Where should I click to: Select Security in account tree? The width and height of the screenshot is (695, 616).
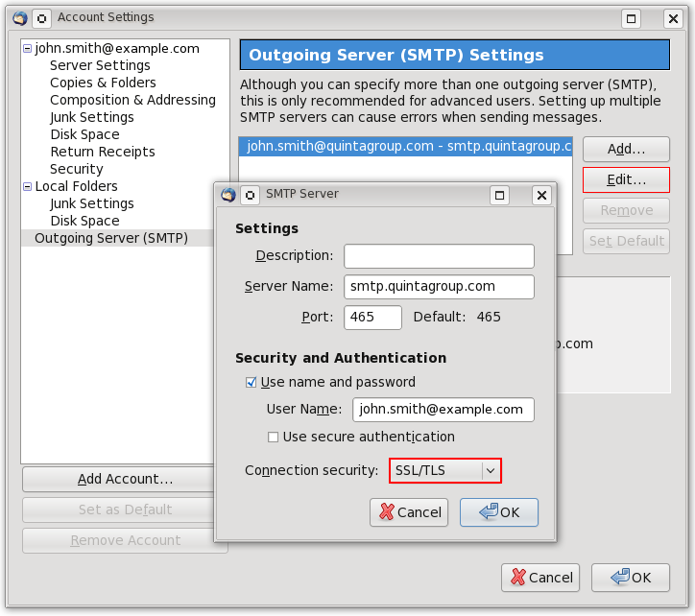pos(76,169)
